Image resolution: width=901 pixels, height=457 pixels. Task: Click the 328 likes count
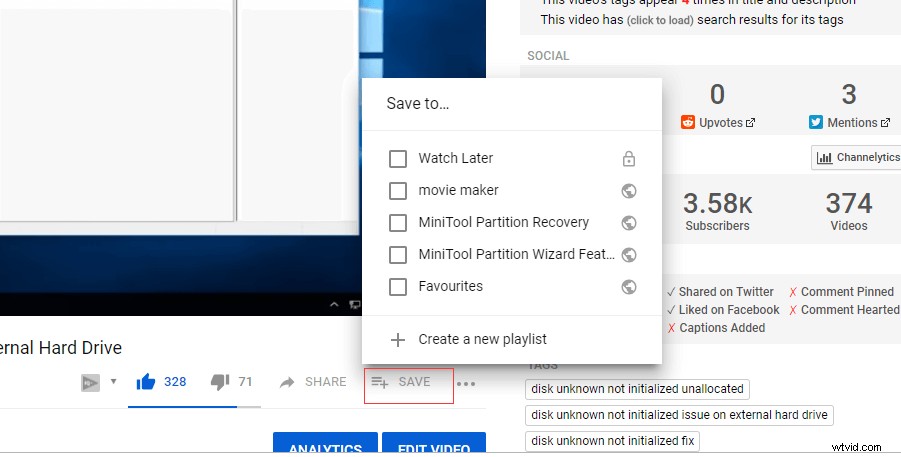tap(175, 382)
